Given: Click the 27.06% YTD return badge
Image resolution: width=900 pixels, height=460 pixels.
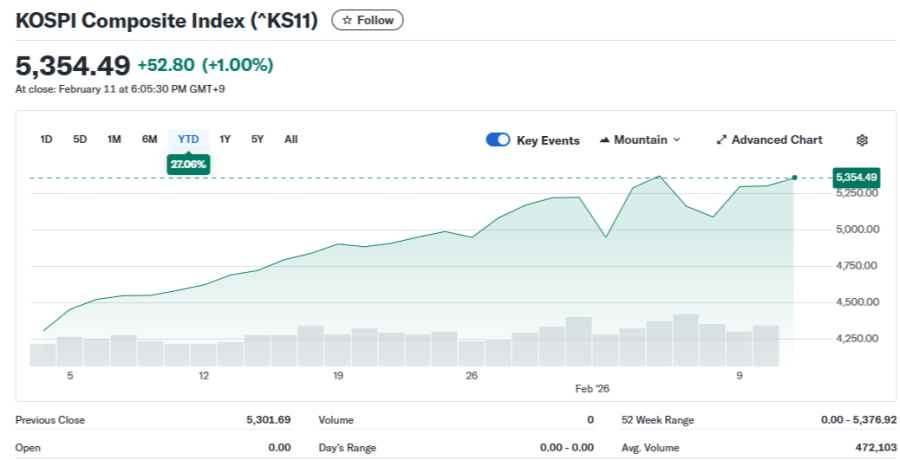Looking at the screenshot, I should pos(188,163).
